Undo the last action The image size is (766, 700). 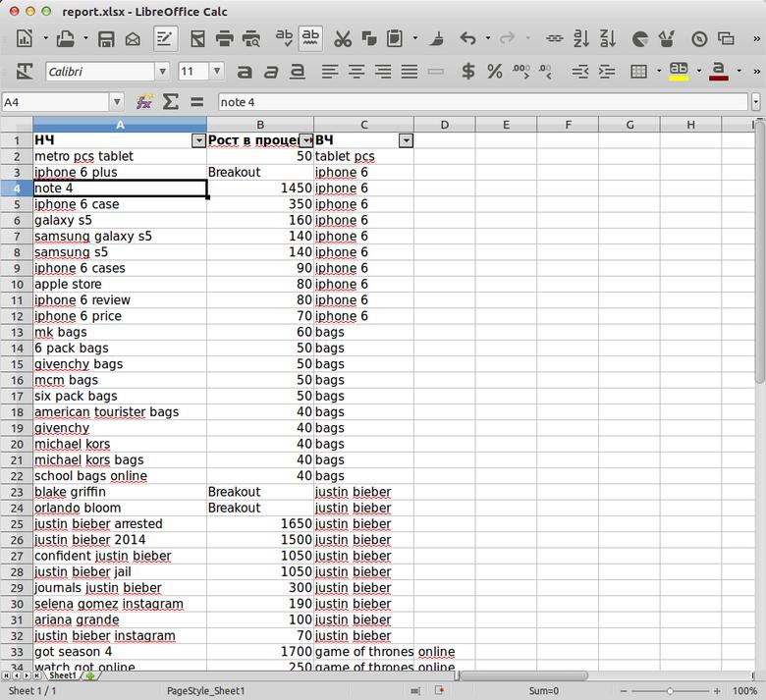point(467,38)
